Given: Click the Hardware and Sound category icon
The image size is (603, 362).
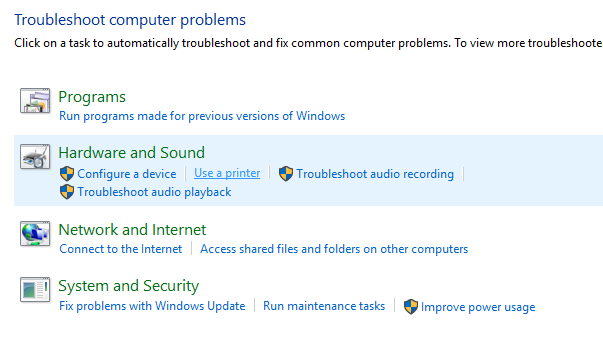Looking at the screenshot, I should pos(35,157).
